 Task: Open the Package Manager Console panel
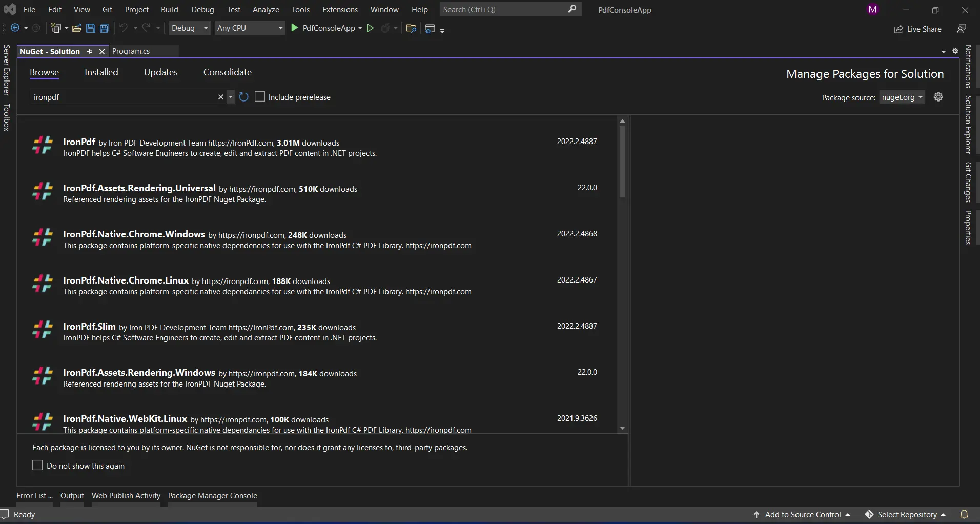(212, 496)
